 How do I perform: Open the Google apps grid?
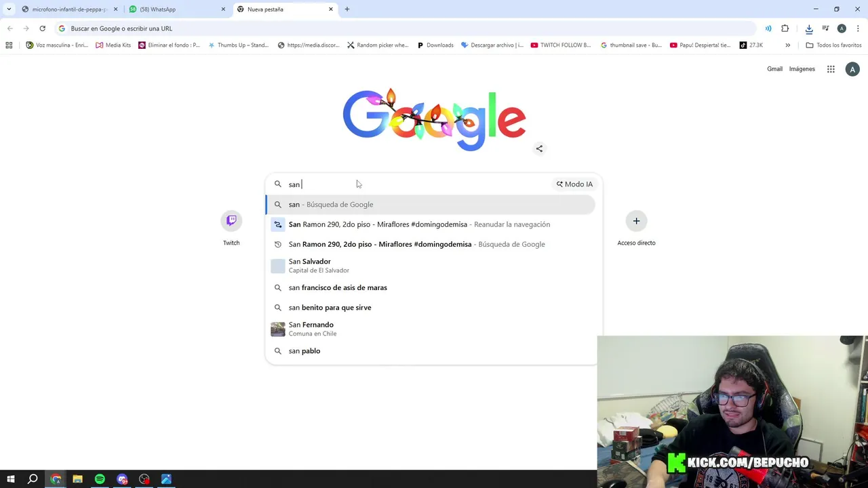(x=831, y=69)
